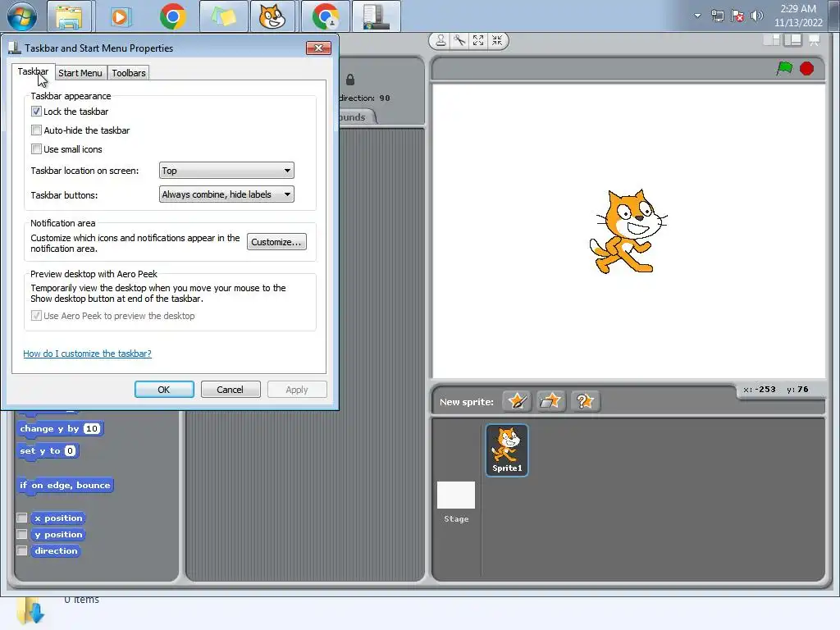Get a surprise sprite
Viewport: 840px width, 630px height.
click(x=584, y=400)
